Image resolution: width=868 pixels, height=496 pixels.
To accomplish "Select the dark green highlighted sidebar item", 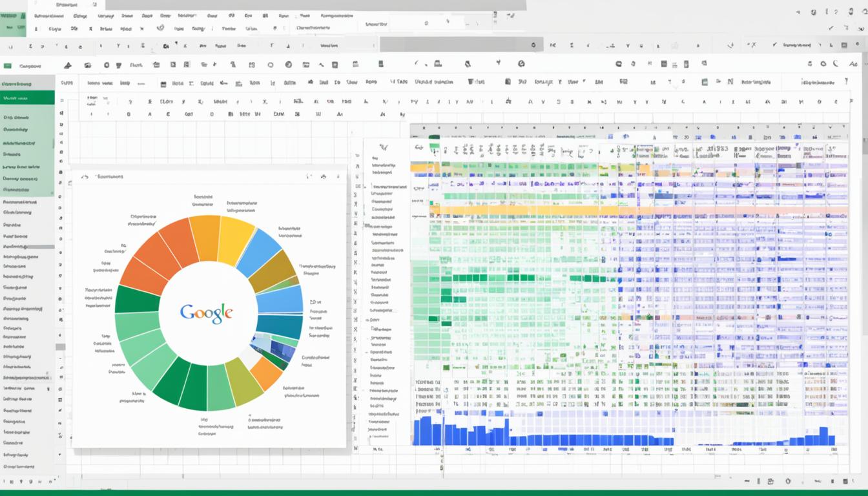I will [x=27, y=98].
